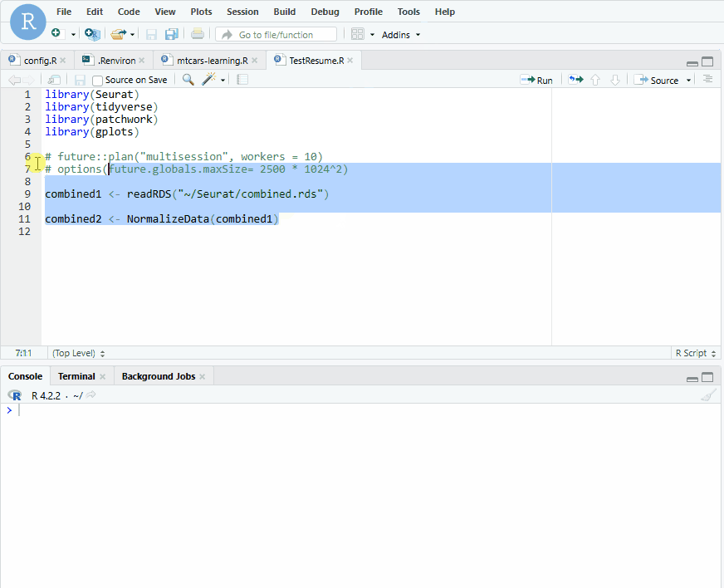Open the Compile Report icon

[x=242, y=79]
